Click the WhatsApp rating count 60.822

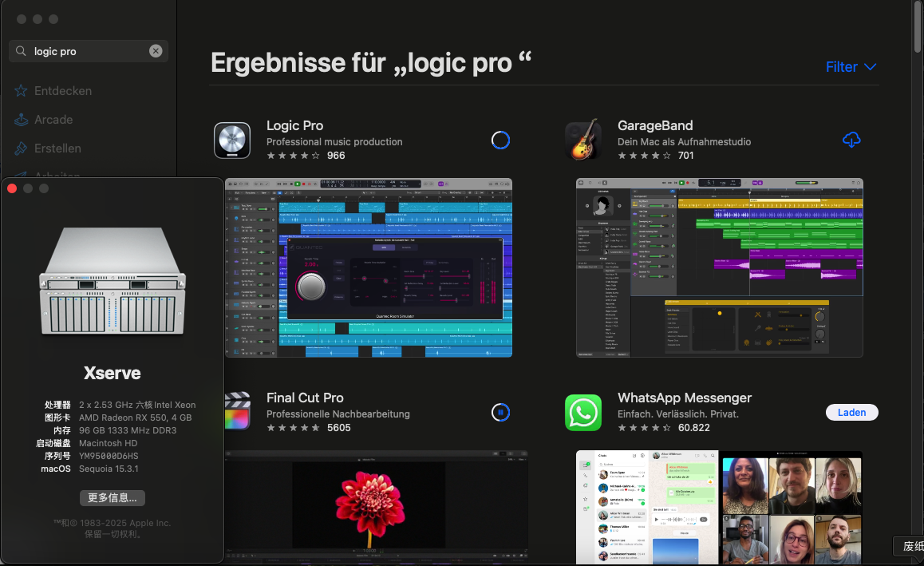click(x=693, y=428)
